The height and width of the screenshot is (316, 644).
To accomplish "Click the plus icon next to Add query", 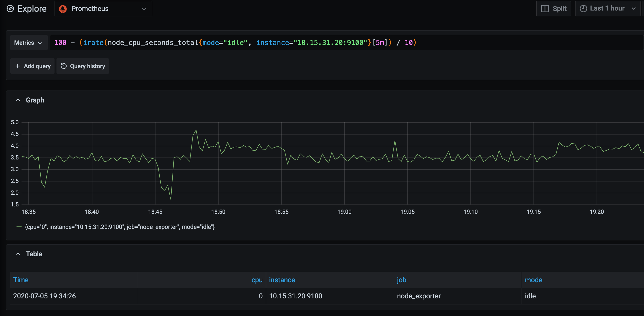I will 18,66.
